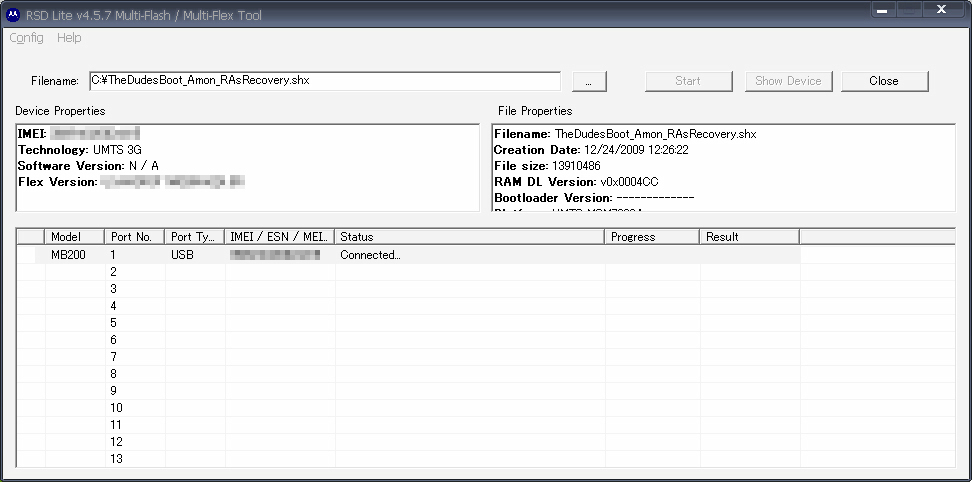Click the File Properties label

click(x=535, y=112)
